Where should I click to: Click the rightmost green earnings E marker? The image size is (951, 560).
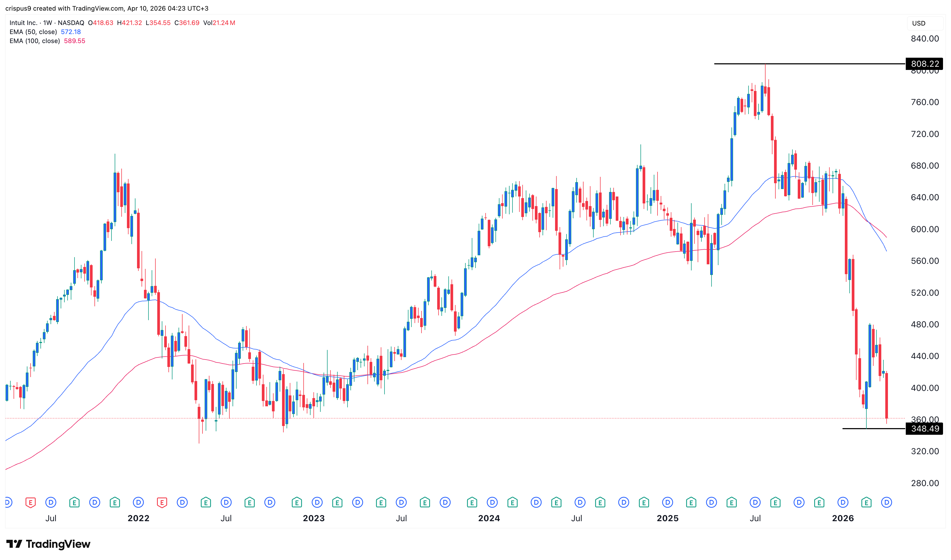(866, 502)
